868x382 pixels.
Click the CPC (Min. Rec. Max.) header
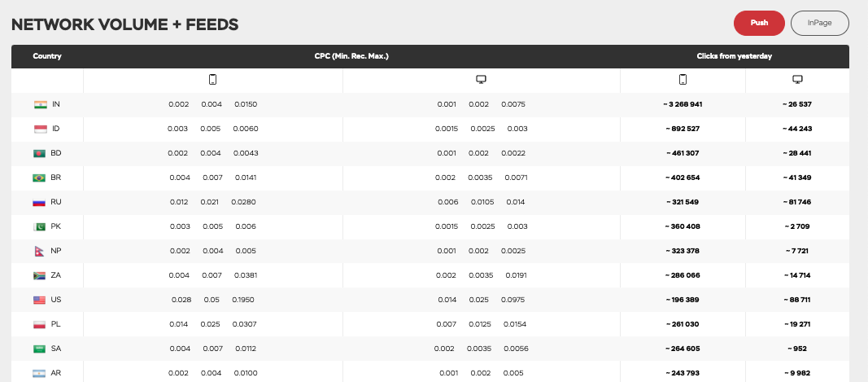pos(351,56)
